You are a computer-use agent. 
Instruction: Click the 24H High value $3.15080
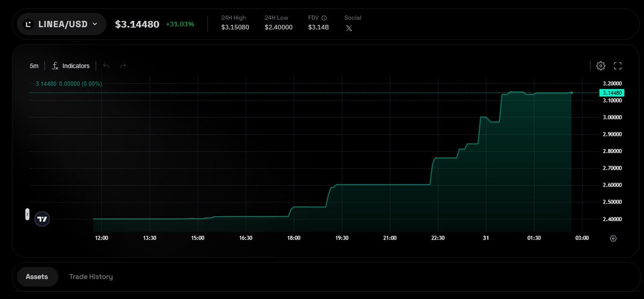coord(235,27)
